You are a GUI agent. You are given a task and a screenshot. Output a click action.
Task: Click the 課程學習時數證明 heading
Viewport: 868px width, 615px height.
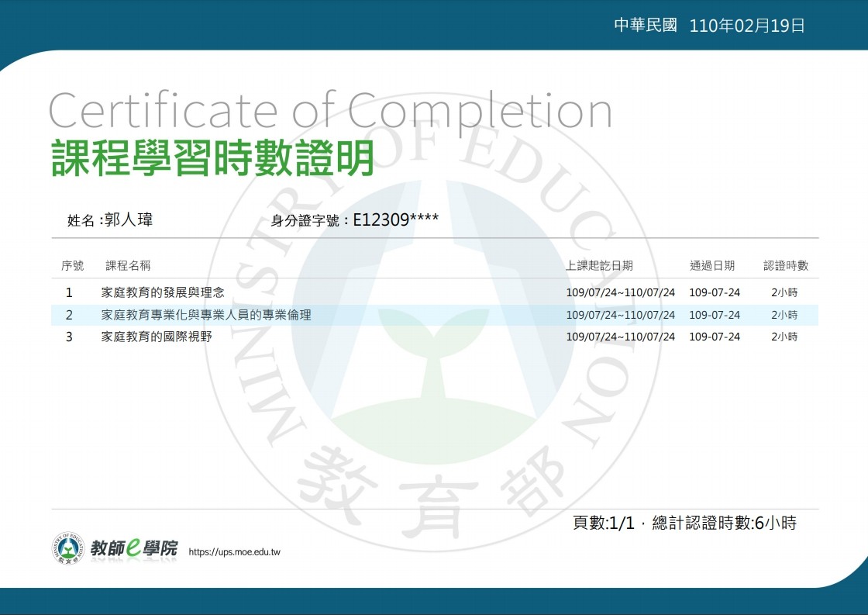pos(213,158)
